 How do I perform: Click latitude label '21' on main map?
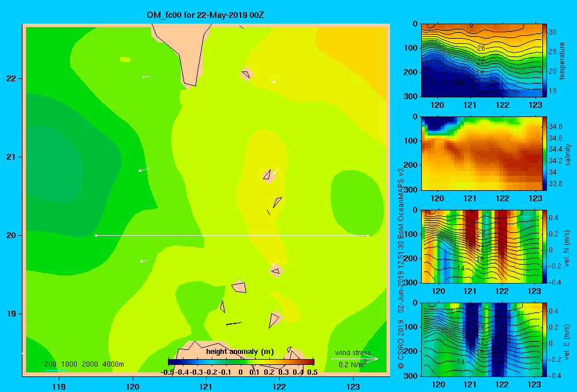[x=12, y=157]
